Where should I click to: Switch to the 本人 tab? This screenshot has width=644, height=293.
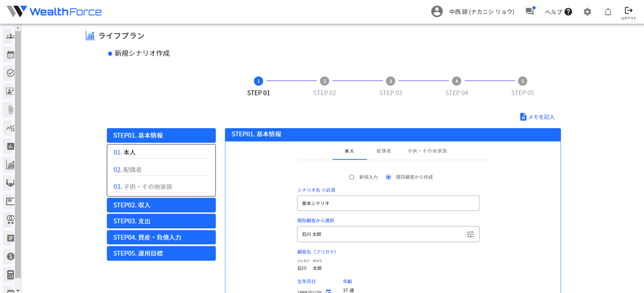349,151
